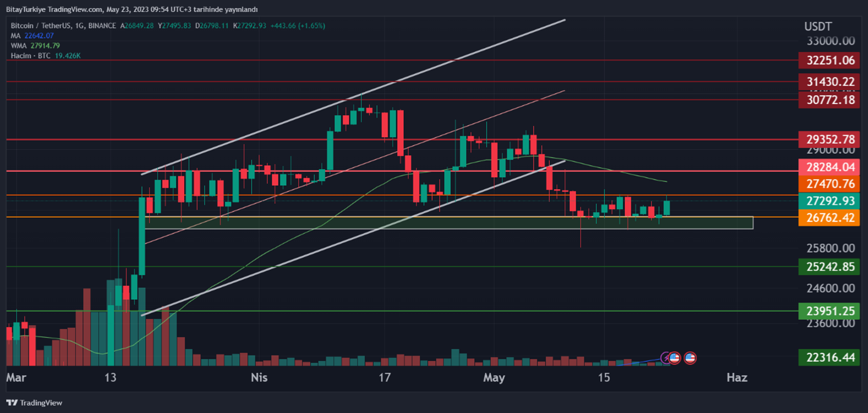Click the current price label 27292.93

[x=829, y=201]
